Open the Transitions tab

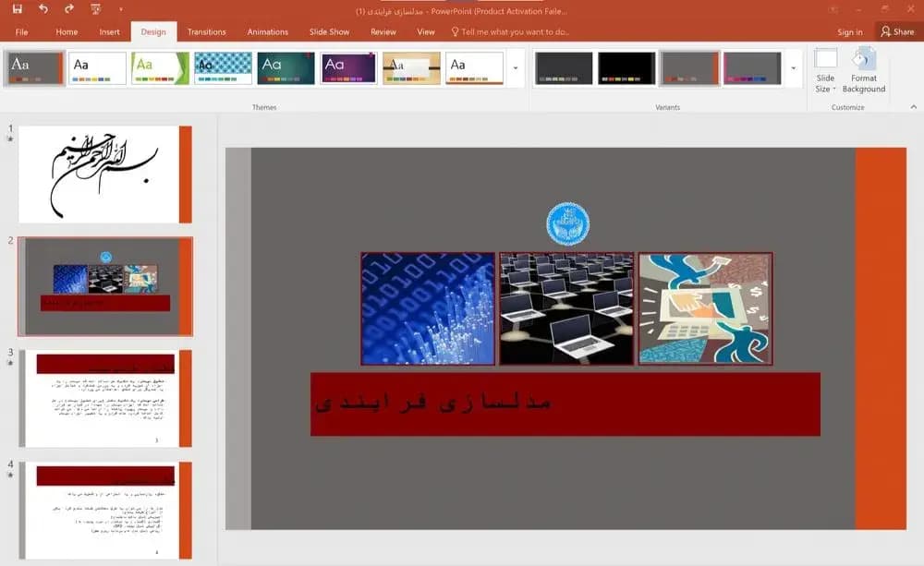[206, 31]
